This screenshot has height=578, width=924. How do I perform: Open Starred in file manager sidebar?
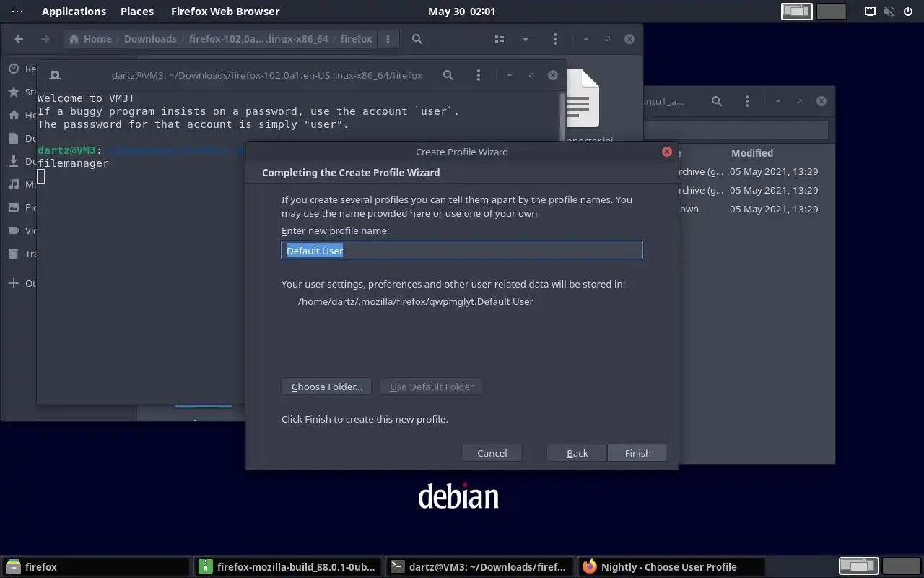tap(22, 92)
